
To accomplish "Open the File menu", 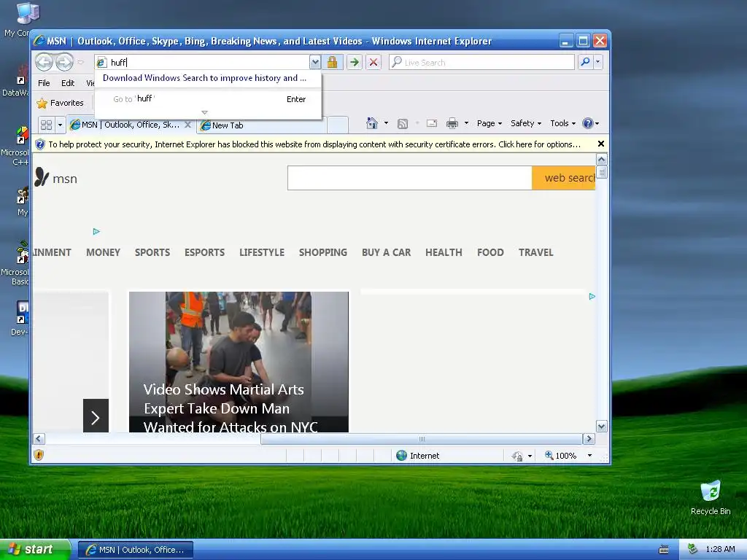I will coord(44,83).
